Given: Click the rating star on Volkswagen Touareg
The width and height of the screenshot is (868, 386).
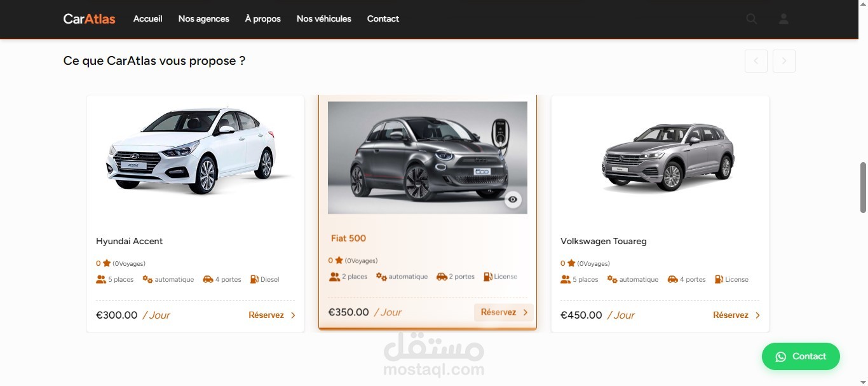Looking at the screenshot, I should [571, 263].
